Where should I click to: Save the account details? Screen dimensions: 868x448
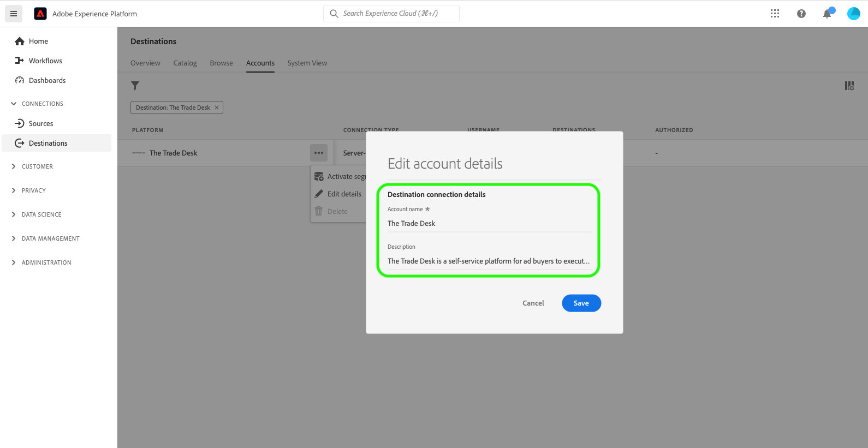pos(581,303)
